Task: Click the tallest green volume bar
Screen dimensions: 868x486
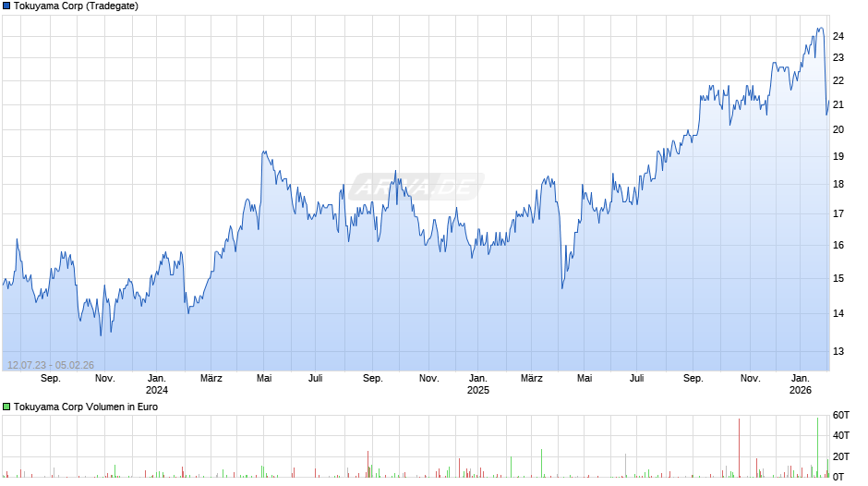Action: coord(817,448)
